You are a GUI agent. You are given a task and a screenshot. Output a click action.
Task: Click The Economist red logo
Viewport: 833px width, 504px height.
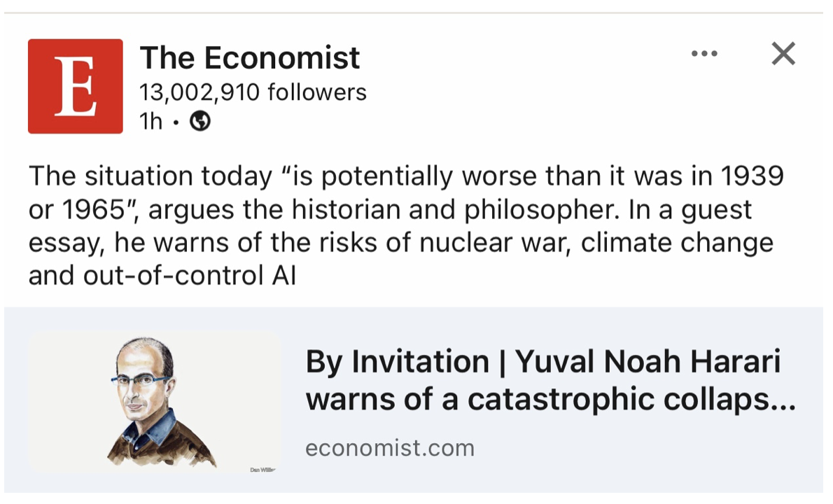76,86
